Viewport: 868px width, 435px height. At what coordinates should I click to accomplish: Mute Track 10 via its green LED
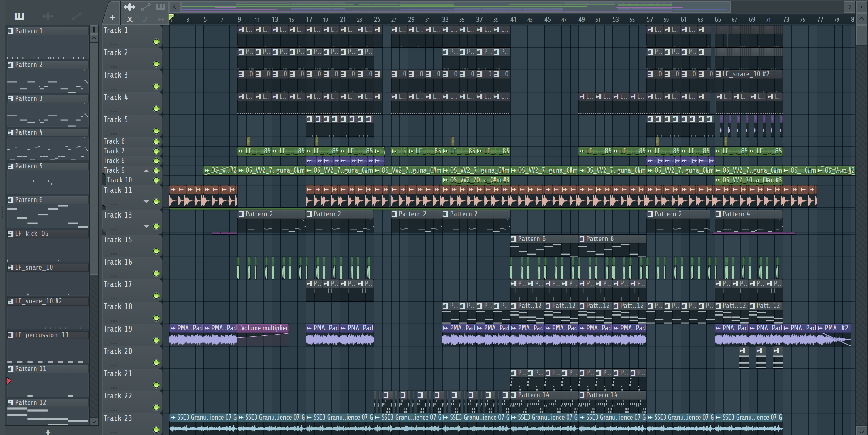[156, 180]
